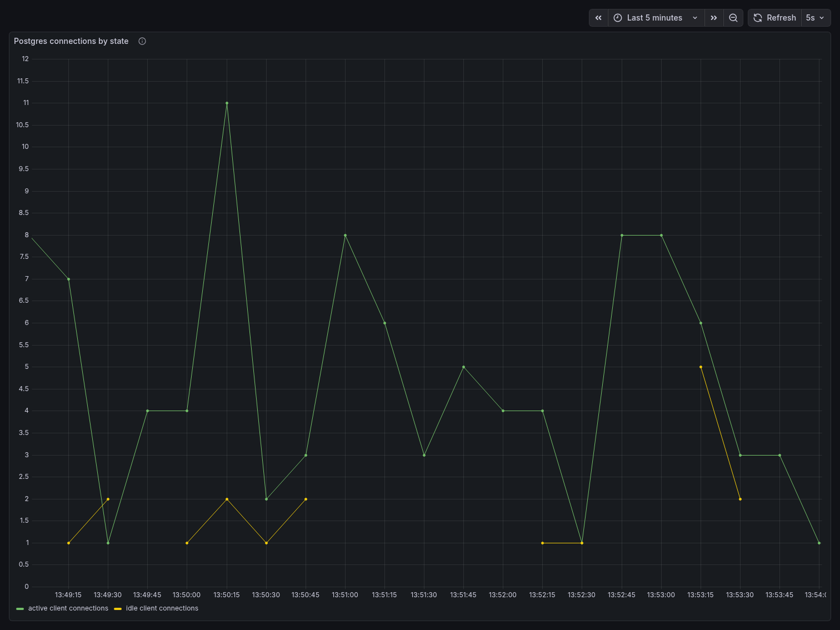Open the 5s auto-refresh interval dropdown

(x=816, y=18)
